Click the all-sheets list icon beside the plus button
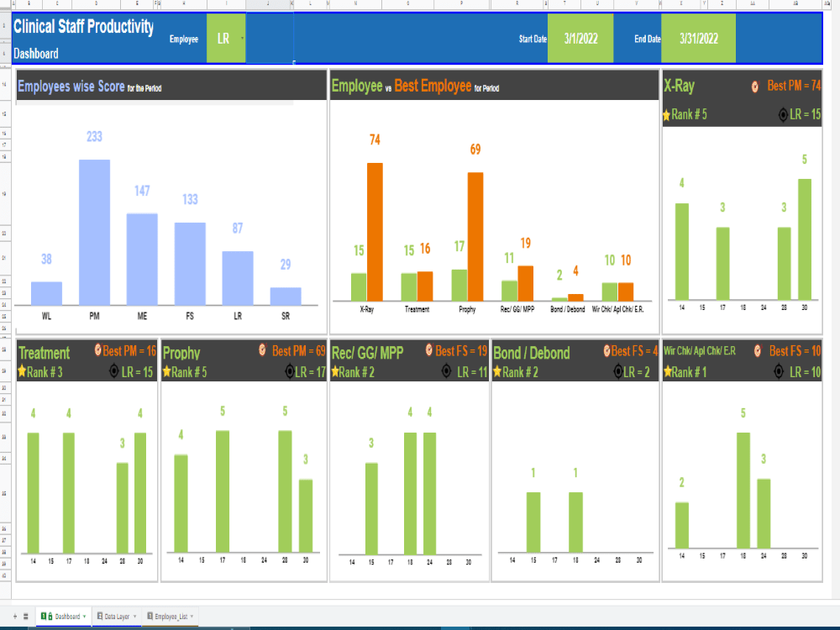The image size is (840, 630). (x=25, y=616)
